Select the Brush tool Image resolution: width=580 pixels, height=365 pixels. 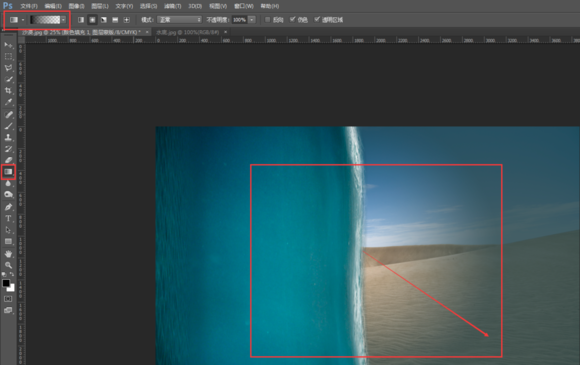tap(8, 126)
